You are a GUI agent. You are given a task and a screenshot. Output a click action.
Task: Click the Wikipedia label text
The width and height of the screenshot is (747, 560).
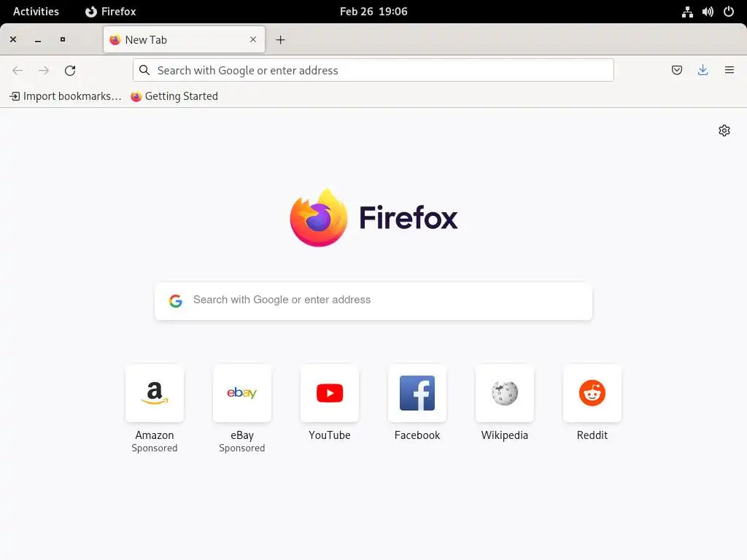[x=505, y=435]
